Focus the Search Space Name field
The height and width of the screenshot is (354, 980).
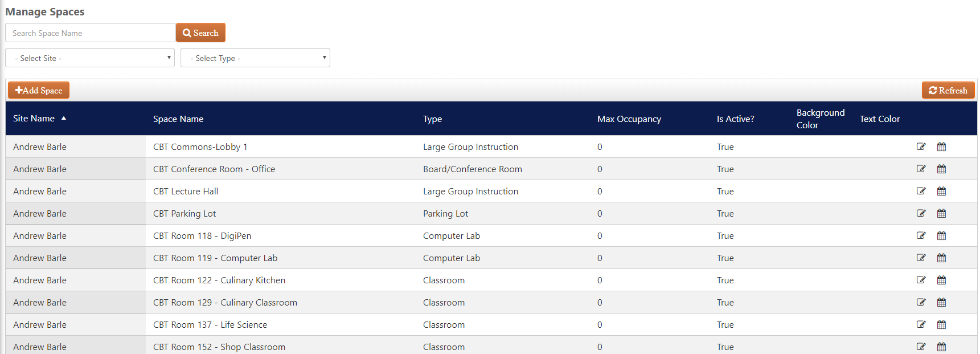tap(90, 32)
